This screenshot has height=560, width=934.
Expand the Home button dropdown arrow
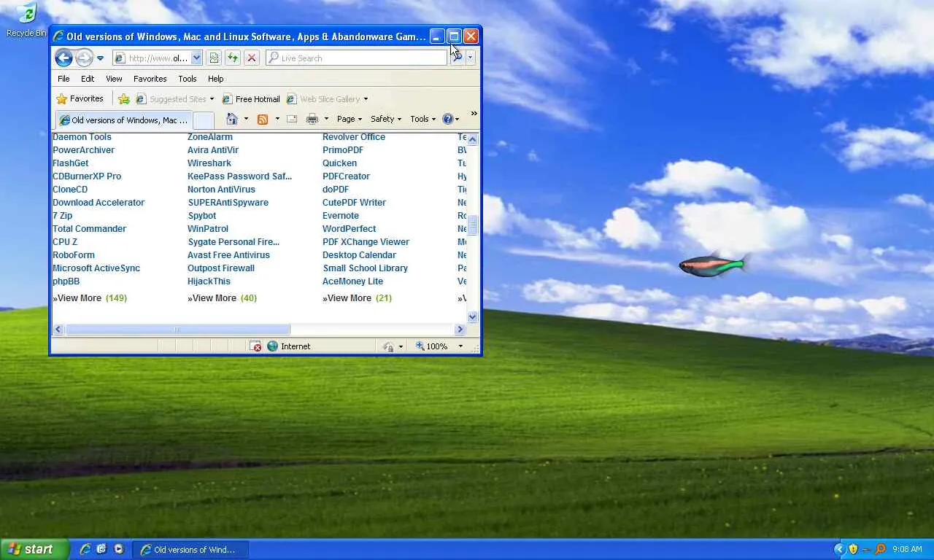pyautogui.click(x=246, y=119)
